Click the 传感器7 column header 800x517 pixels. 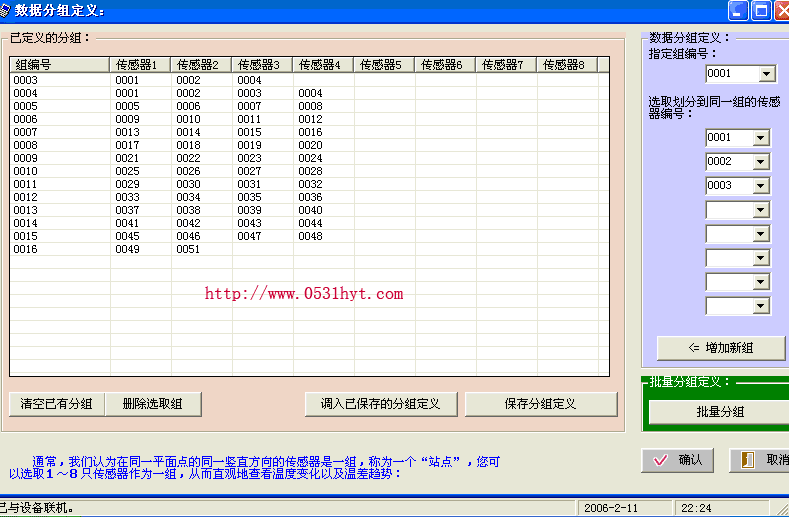click(506, 65)
